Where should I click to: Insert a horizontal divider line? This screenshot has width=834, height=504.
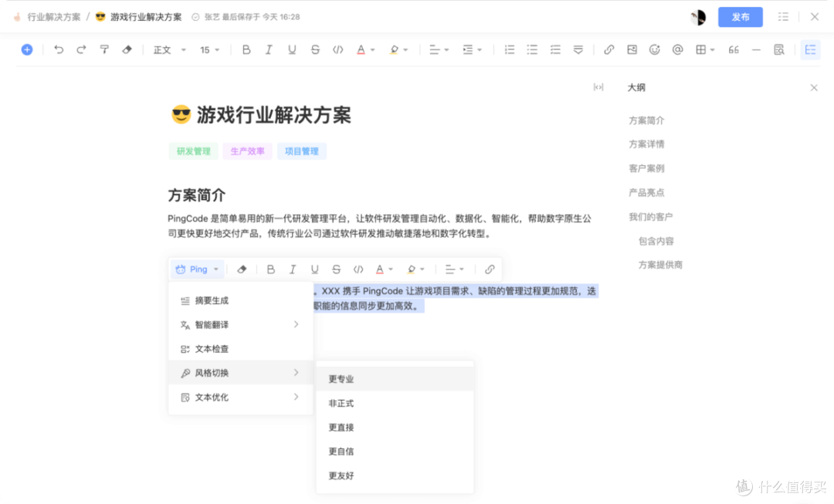[756, 50]
